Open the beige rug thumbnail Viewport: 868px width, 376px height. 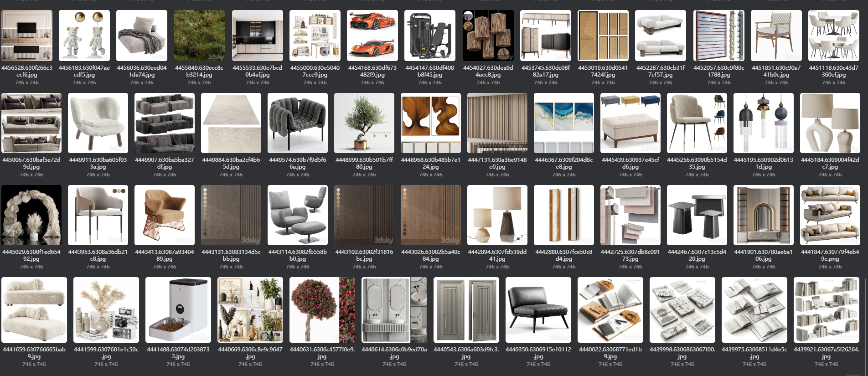tap(231, 123)
